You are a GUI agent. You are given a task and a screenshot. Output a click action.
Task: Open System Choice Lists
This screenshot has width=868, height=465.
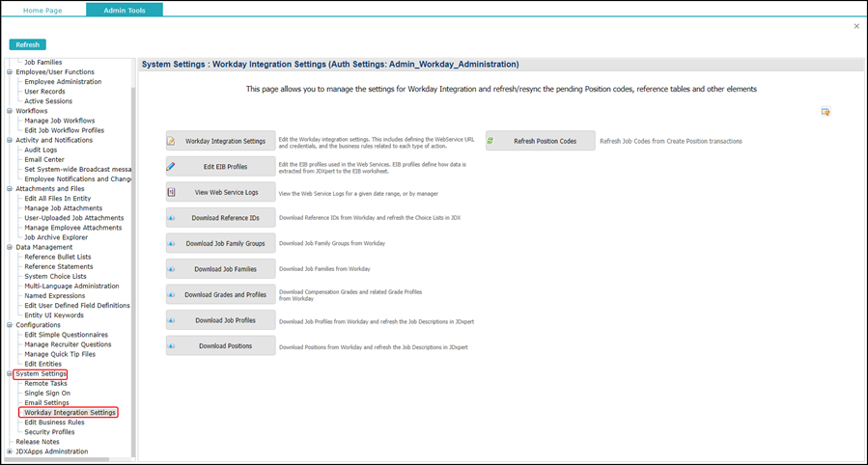pyautogui.click(x=55, y=277)
